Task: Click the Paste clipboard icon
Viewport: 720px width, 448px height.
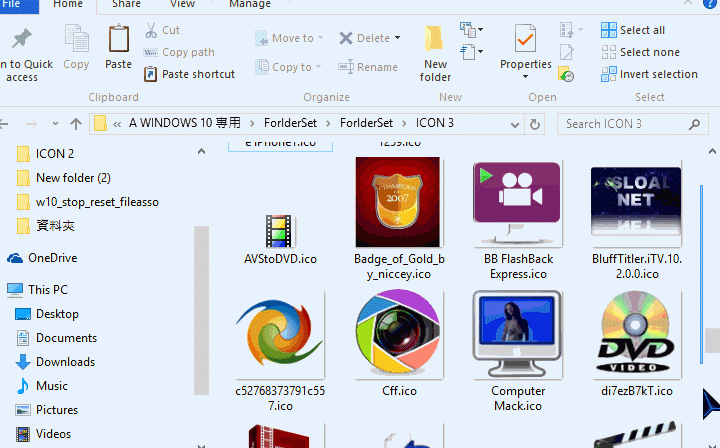Action: pyautogui.click(x=118, y=39)
